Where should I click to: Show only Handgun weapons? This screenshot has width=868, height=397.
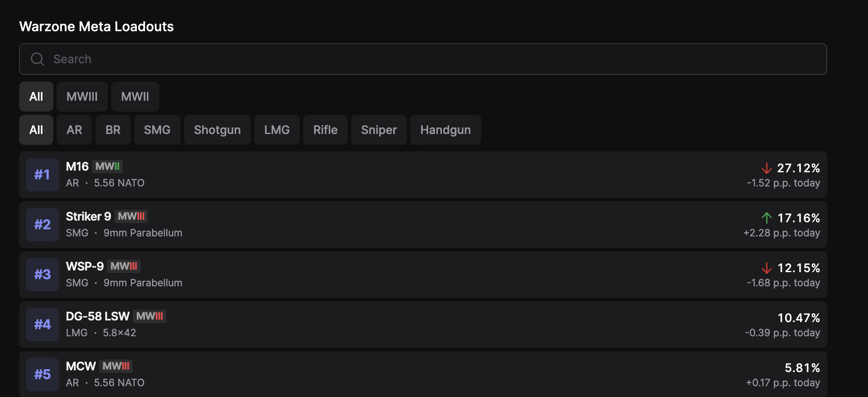(x=445, y=130)
